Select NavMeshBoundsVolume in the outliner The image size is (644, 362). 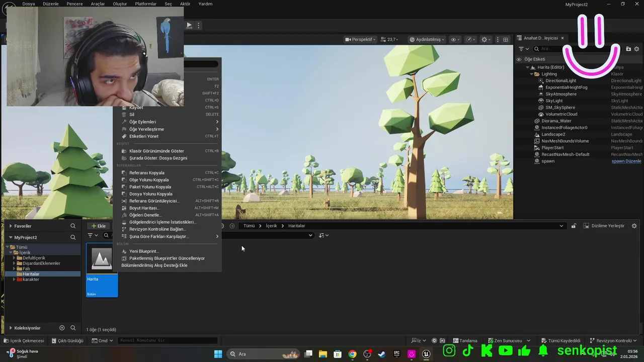565,141
